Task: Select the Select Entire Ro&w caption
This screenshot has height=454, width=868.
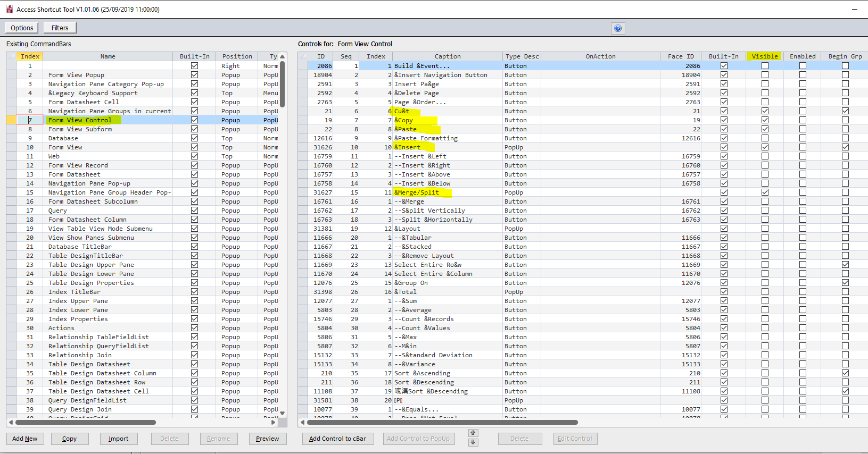Action: [x=448, y=265]
